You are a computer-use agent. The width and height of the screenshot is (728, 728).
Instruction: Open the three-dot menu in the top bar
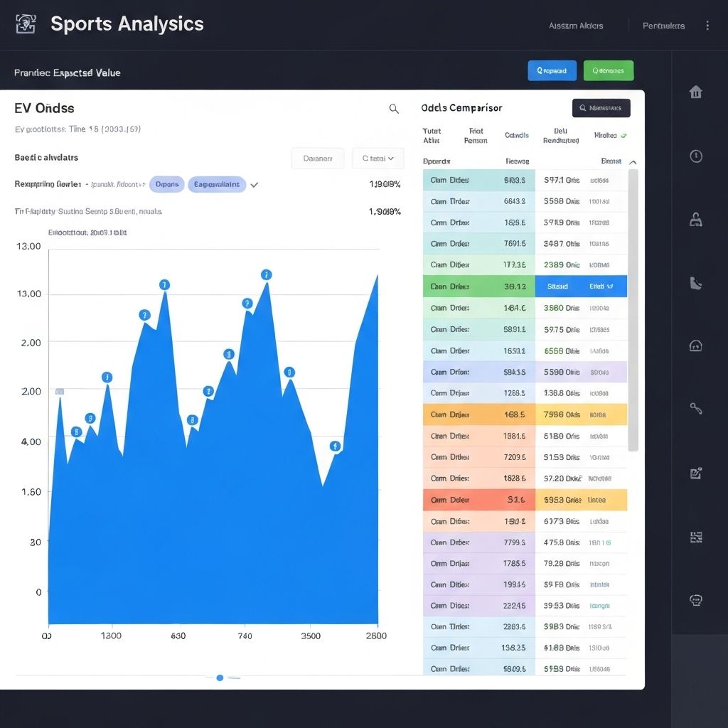707,25
